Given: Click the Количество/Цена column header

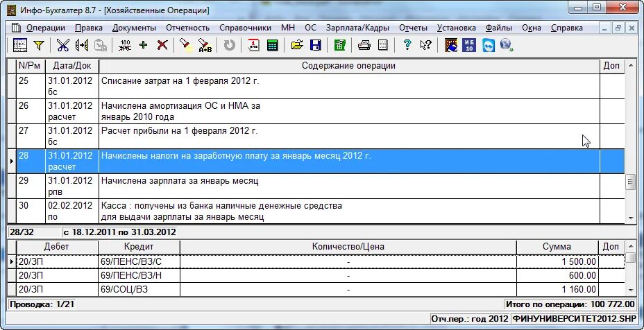Looking at the screenshot, I should pos(348,247).
